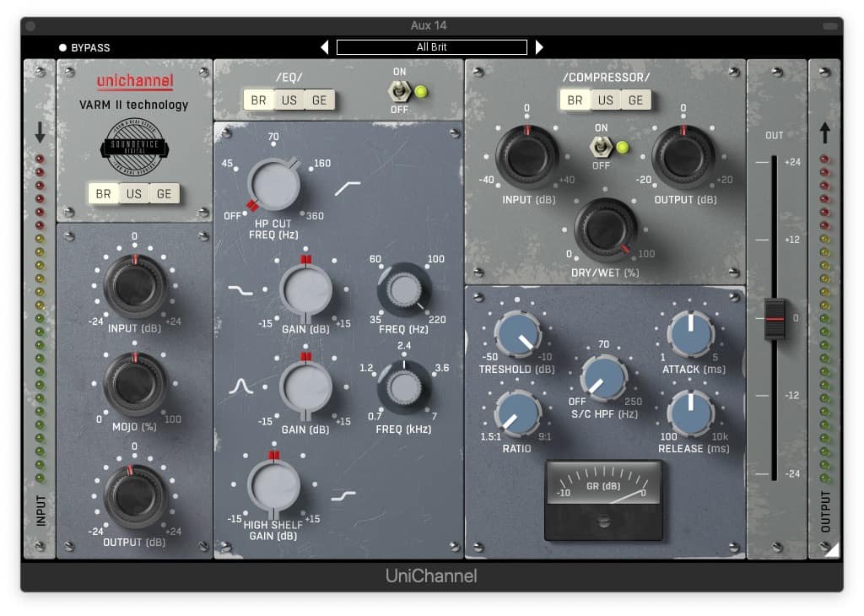Open the All Brit preset name field
Viewport: 864px width, 616px height.
[x=431, y=47]
